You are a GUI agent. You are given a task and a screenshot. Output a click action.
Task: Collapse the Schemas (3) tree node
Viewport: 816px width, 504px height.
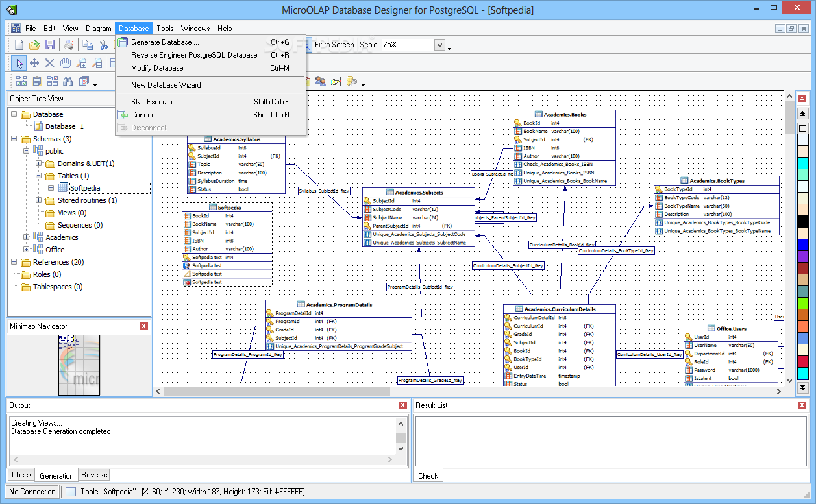pos(14,139)
